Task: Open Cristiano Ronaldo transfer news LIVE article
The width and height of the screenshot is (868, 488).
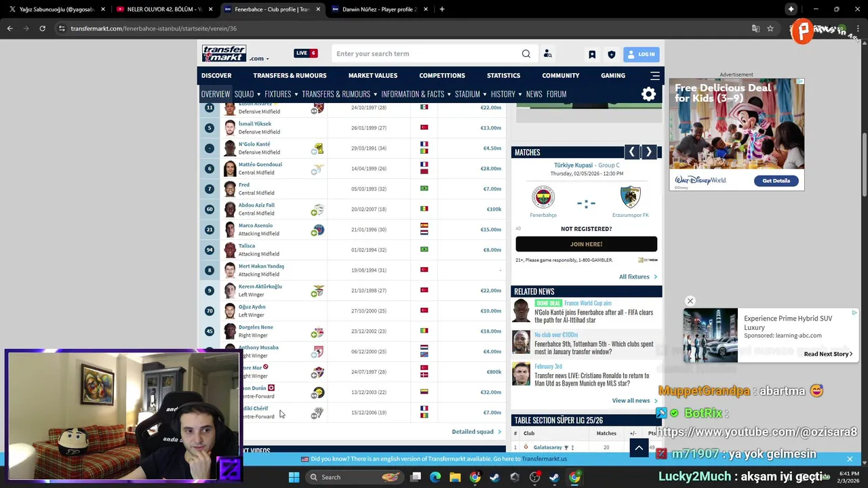Action: pyautogui.click(x=591, y=379)
